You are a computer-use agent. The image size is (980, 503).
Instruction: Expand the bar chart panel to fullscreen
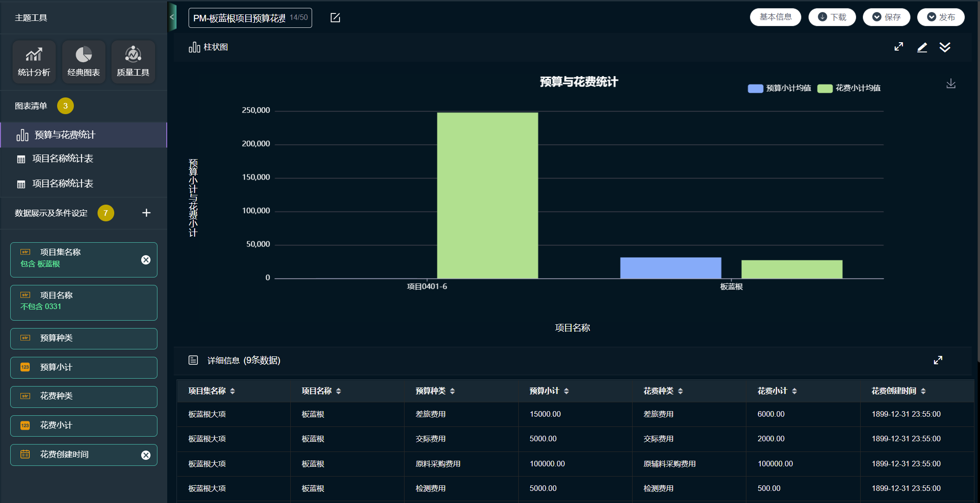pyautogui.click(x=899, y=47)
